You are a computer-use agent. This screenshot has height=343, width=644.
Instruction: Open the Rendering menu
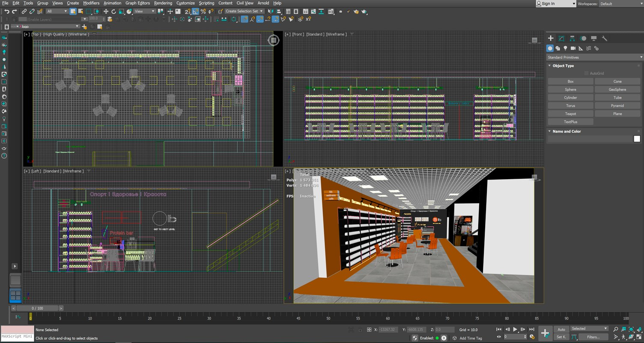coord(163,3)
